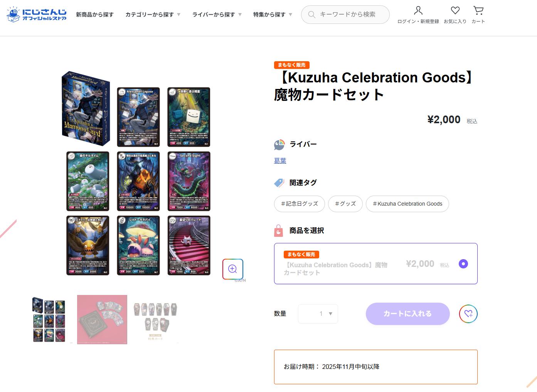The height and width of the screenshot is (392, 537).
Task: Expand the カテゴリーから探す dropdown
Action: (x=153, y=15)
